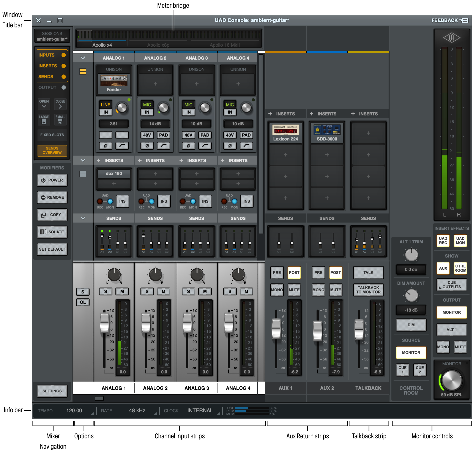476x452 pixels.
Task: Enable the high-pass filter on Analog 3
Action: 205,145
